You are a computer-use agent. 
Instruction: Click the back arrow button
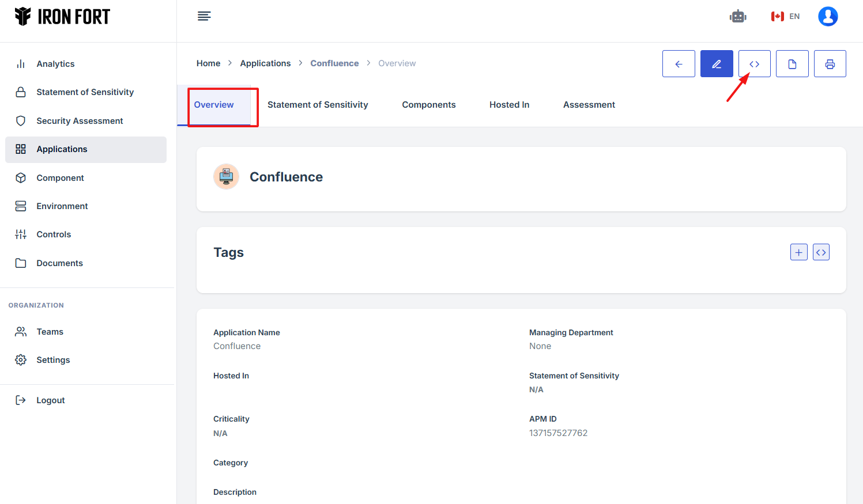click(679, 64)
